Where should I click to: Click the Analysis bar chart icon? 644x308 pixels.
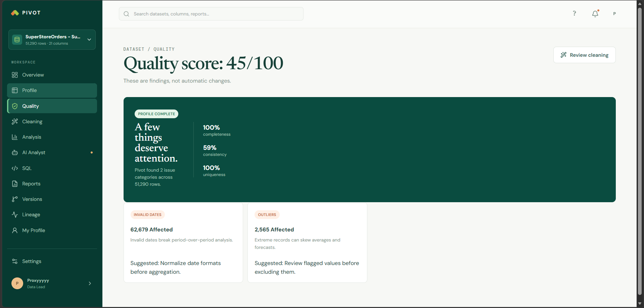tap(15, 137)
